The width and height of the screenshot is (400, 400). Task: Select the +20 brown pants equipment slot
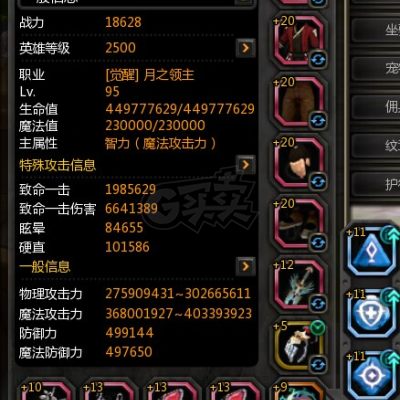point(299,102)
